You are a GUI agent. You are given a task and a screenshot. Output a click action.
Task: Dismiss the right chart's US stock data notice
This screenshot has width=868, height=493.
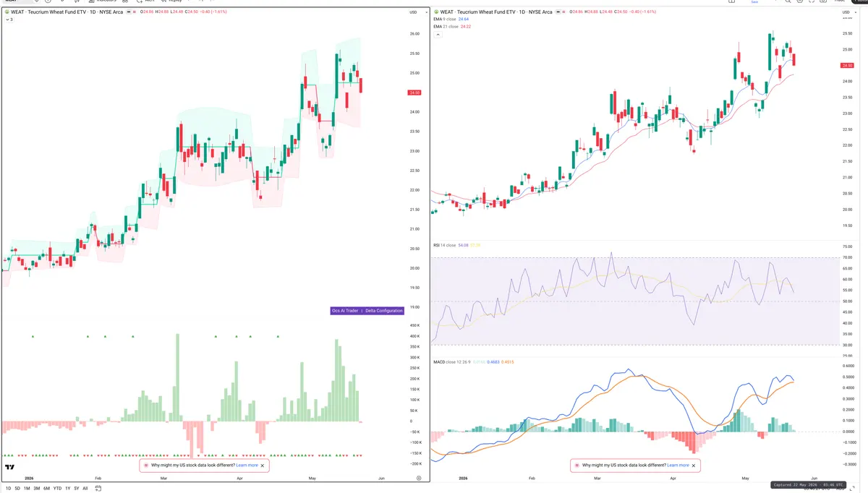(694, 466)
